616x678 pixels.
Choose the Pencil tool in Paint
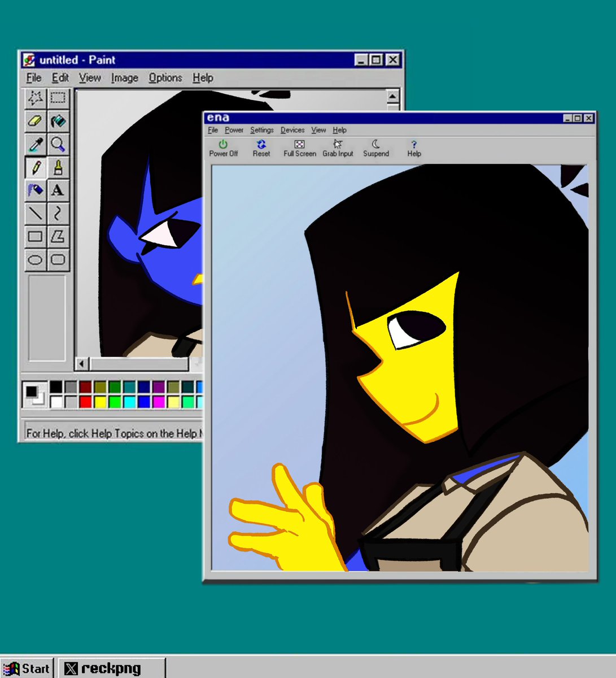pos(36,167)
